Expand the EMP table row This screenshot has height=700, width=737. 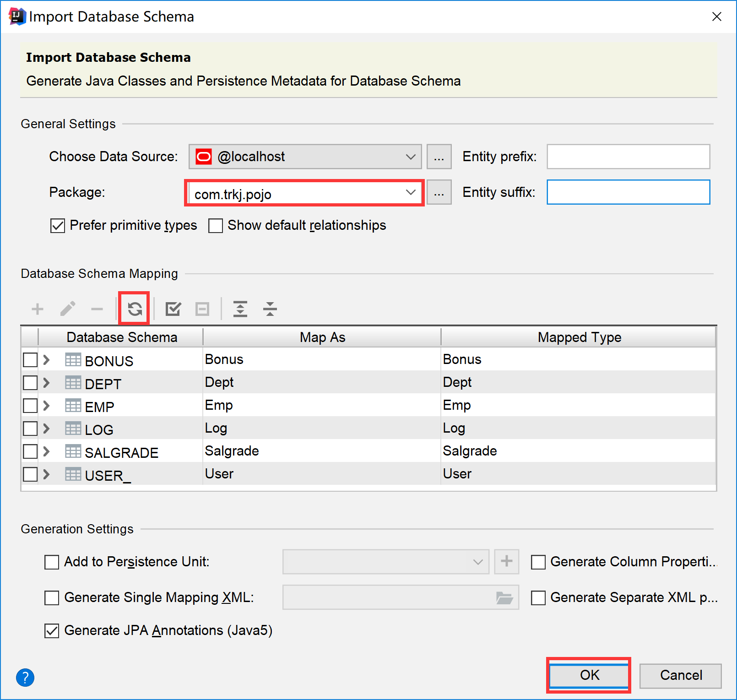click(46, 406)
